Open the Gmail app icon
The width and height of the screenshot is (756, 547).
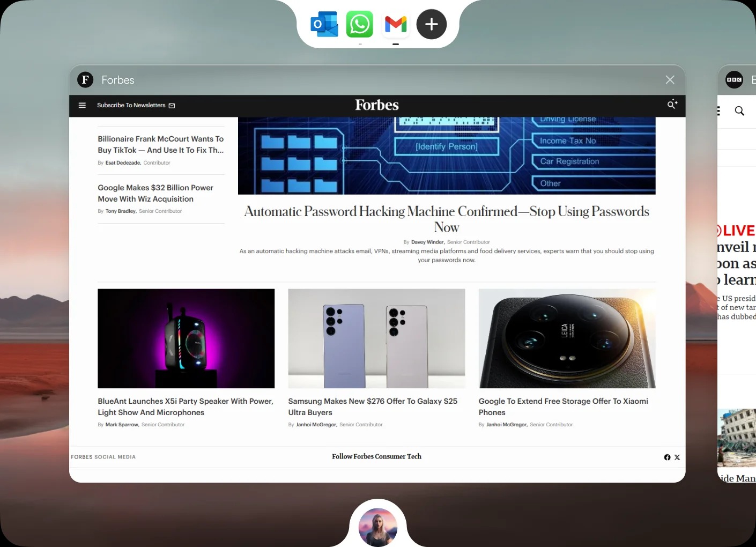pos(396,24)
